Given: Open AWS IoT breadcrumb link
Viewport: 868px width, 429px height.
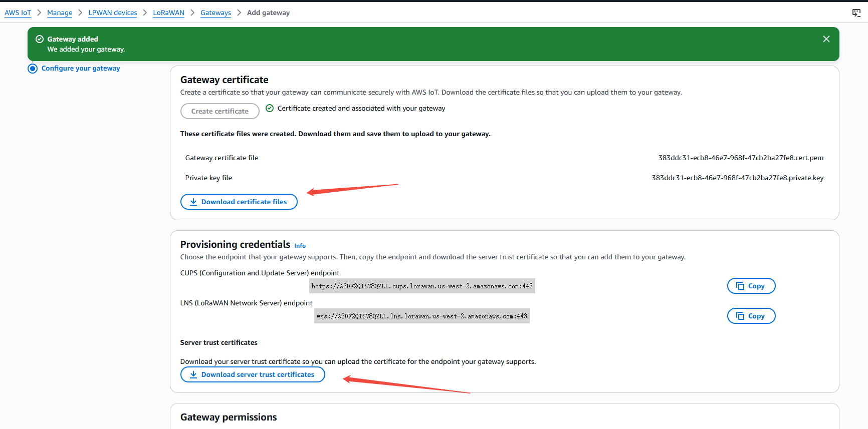Looking at the screenshot, I should [x=18, y=13].
